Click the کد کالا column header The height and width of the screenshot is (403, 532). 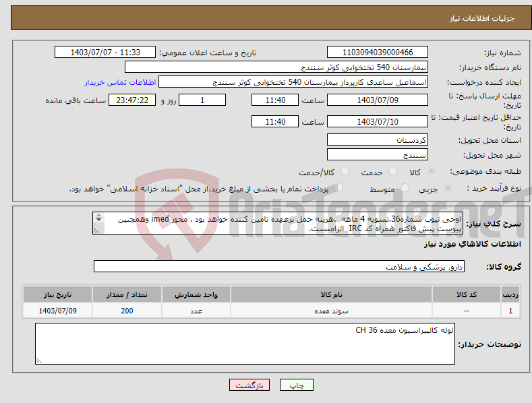pyautogui.click(x=467, y=294)
